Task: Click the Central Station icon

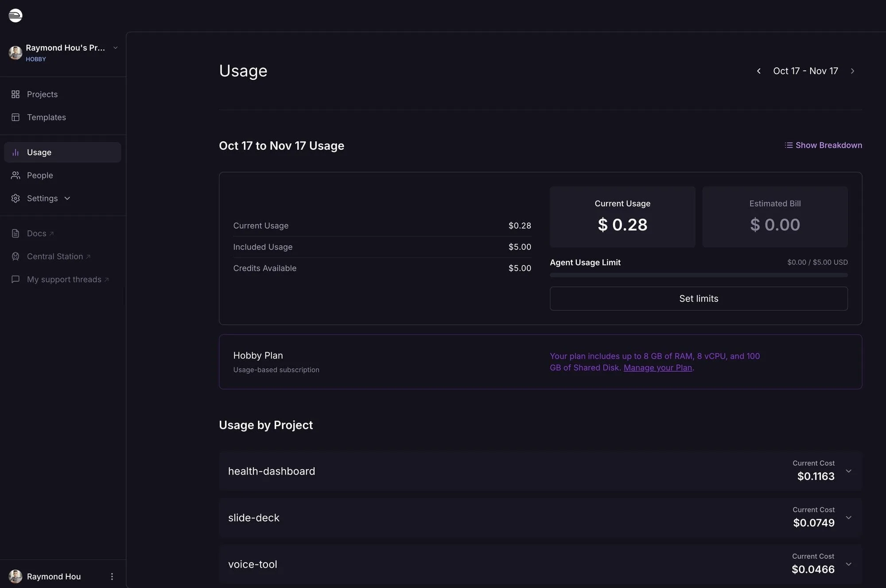Action: [x=16, y=257]
